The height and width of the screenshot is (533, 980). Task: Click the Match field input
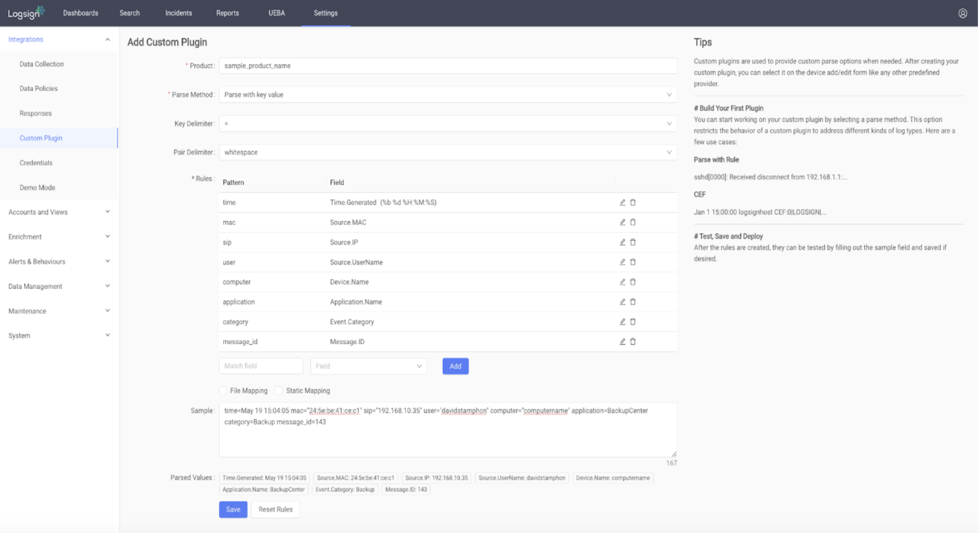pos(261,366)
